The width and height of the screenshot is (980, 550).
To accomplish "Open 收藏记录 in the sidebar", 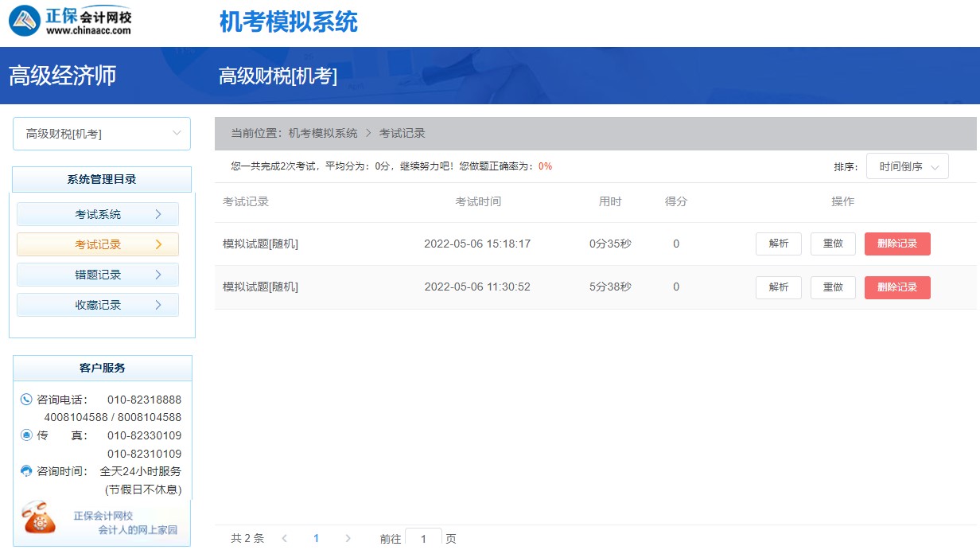I will [98, 305].
